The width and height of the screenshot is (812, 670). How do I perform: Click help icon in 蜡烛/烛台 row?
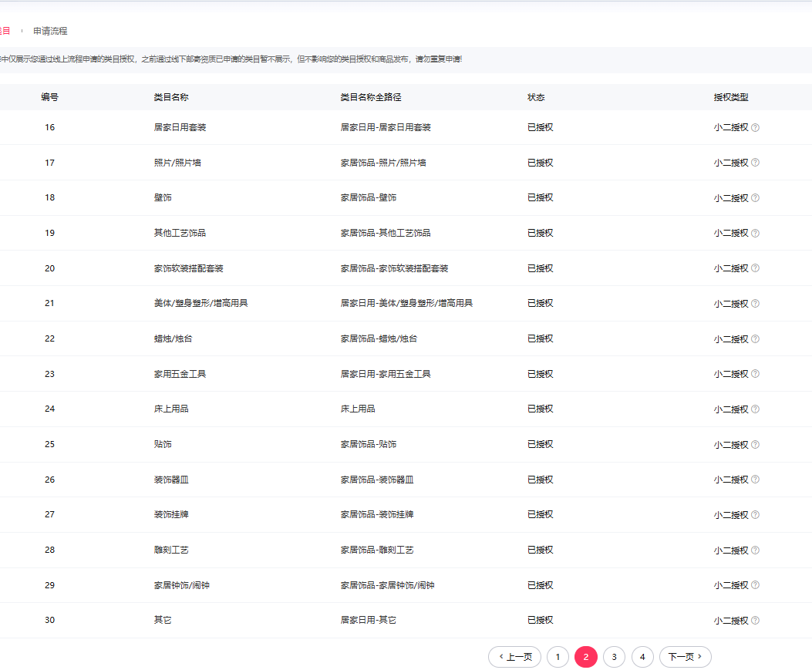(x=755, y=339)
